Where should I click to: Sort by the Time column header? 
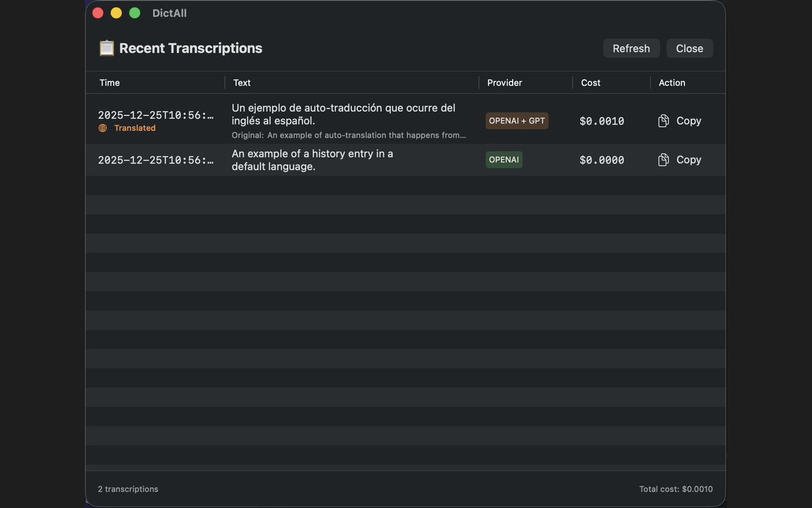(x=110, y=83)
